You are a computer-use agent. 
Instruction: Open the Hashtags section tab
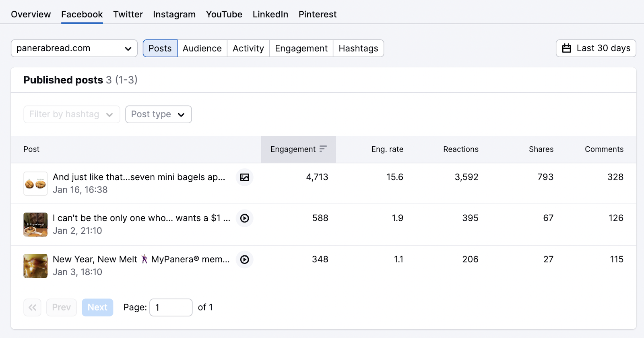click(x=358, y=48)
